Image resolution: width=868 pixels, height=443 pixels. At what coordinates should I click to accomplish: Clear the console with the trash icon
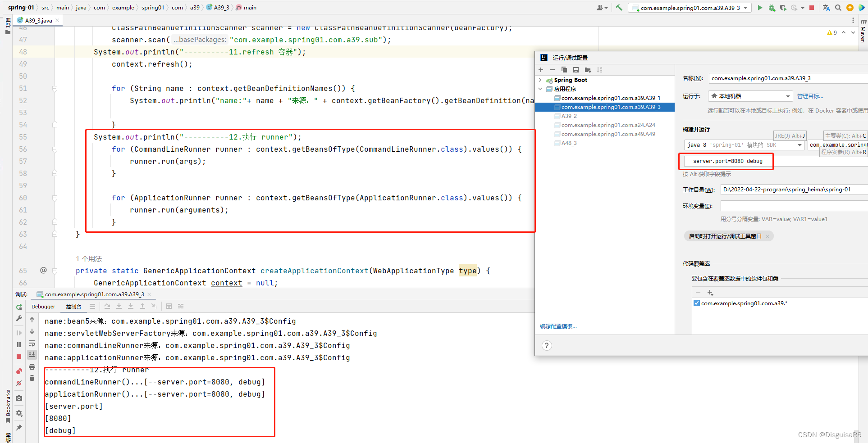click(x=32, y=378)
